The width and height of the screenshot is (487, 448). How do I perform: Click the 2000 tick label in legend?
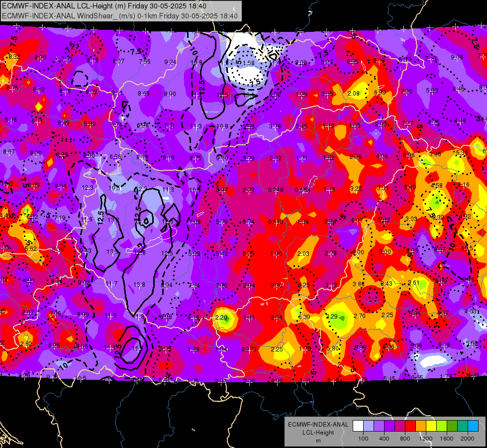click(x=468, y=439)
